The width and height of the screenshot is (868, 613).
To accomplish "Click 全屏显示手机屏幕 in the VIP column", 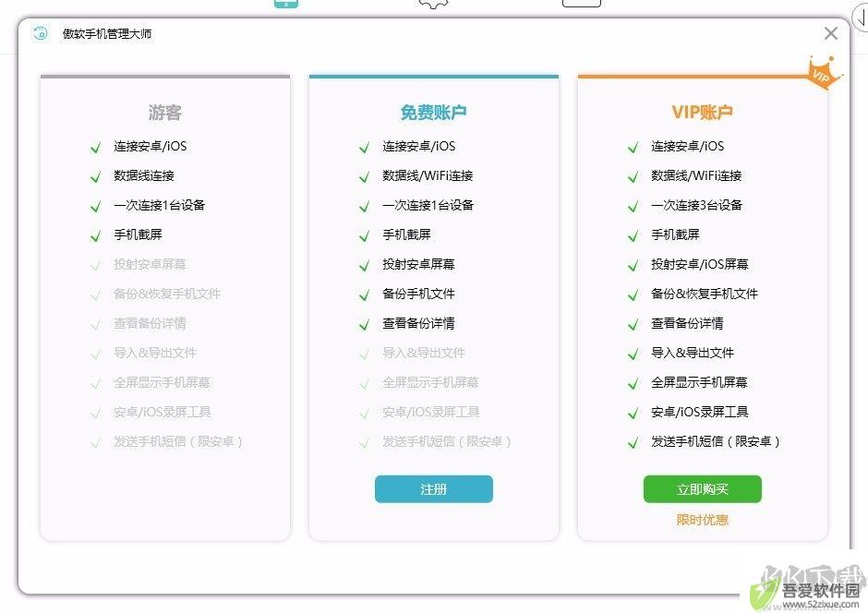I will point(699,382).
